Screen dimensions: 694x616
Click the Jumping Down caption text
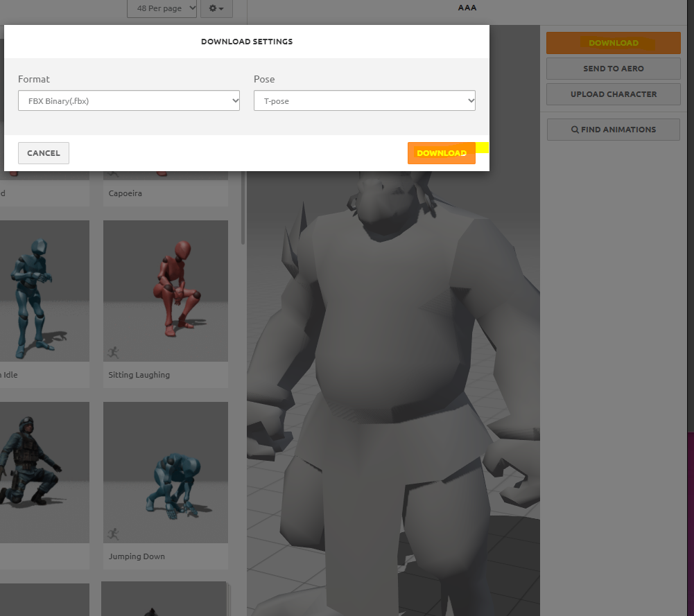coord(137,556)
